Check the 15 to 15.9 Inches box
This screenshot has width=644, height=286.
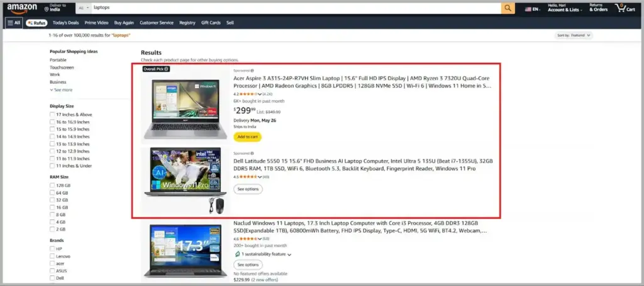(52, 129)
